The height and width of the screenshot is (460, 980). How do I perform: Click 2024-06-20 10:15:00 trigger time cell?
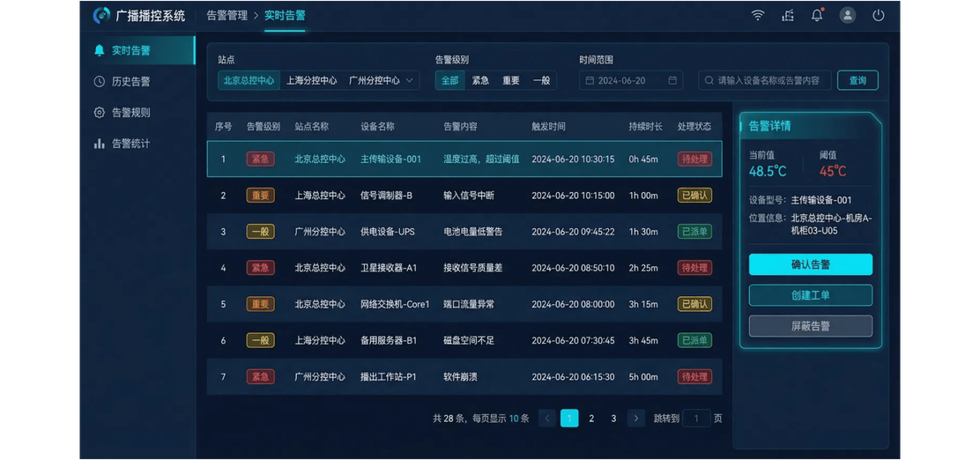(573, 196)
